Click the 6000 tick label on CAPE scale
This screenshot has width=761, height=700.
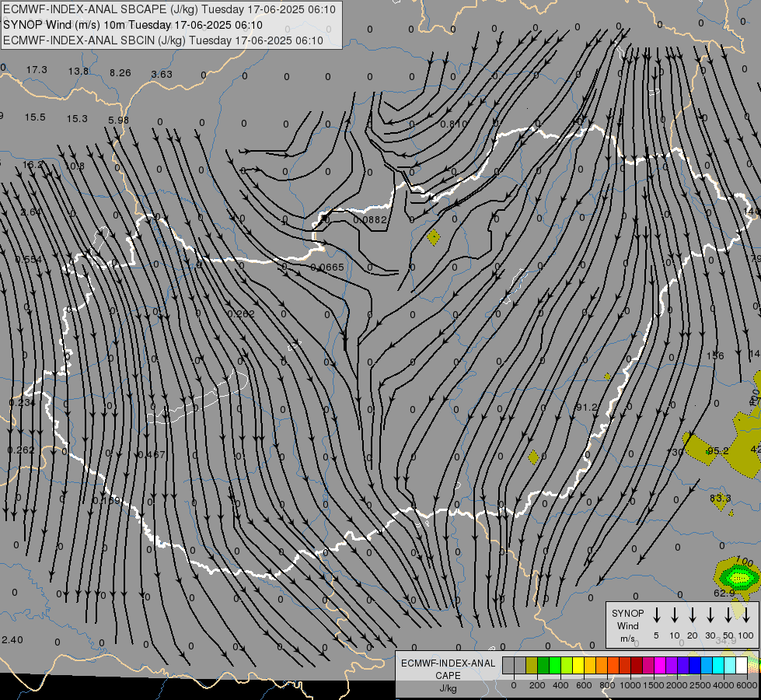(746, 685)
